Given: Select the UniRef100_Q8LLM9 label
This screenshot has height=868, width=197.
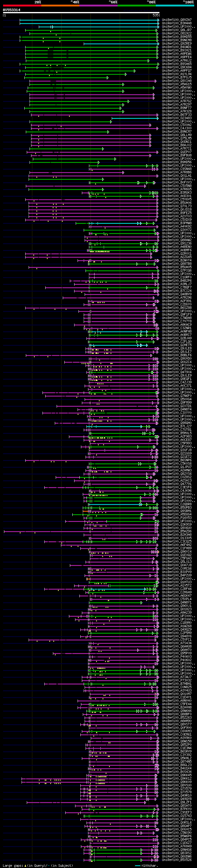Looking at the screenshot, I should pyautogui.click(x=176, y=135).
